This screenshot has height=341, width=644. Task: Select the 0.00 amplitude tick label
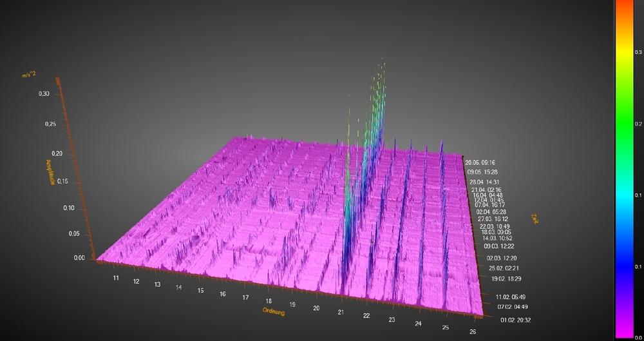click(x=79, y=258)
